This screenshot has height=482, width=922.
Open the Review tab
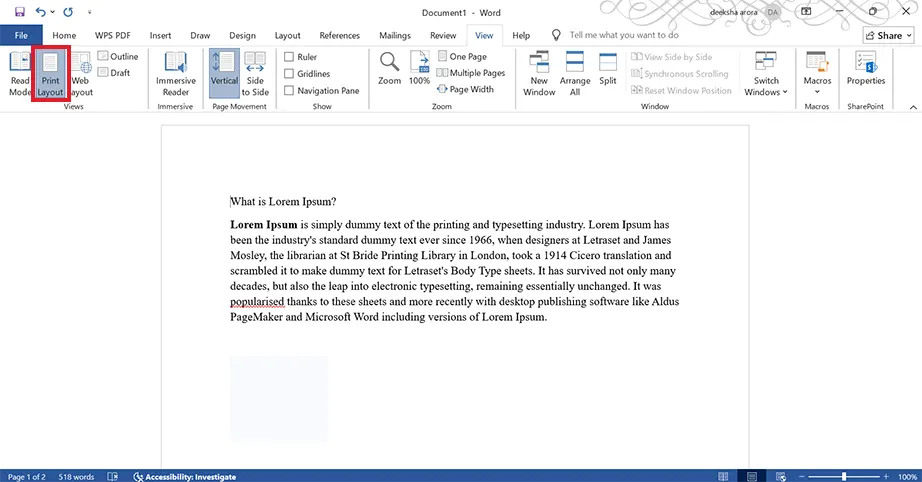(443, 35)
